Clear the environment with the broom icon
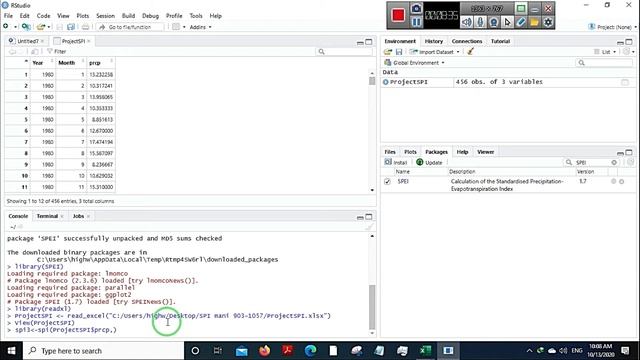The height and width of the screenshot is (360, 640). (471, 52)
